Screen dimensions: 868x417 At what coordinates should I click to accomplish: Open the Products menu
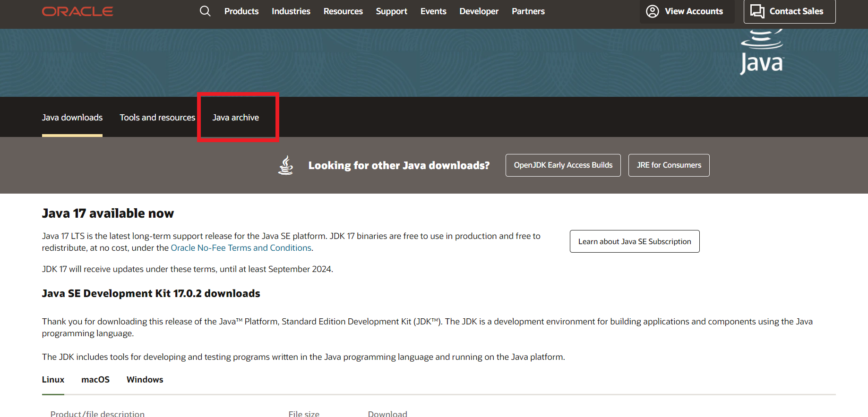point(241,11)
